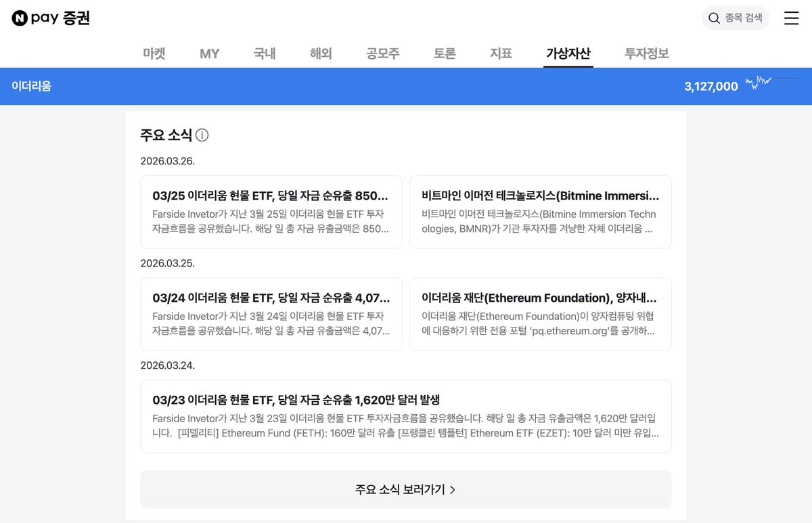Click the BMNR summary text in 비트마인 card
Image resolution: width=812 pixels, height=523 pixels.
pyautogui.click(x=539, y=221)
